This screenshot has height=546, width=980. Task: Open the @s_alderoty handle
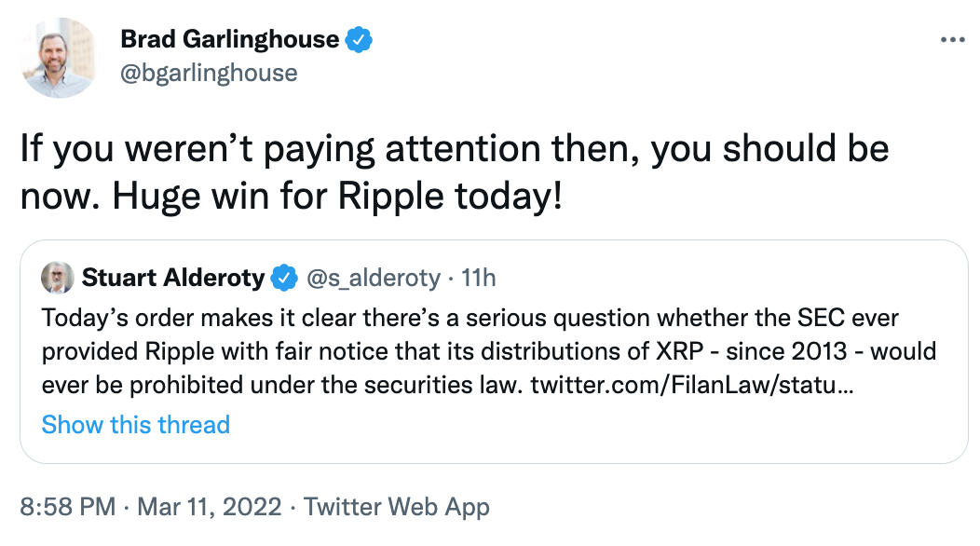374,279
